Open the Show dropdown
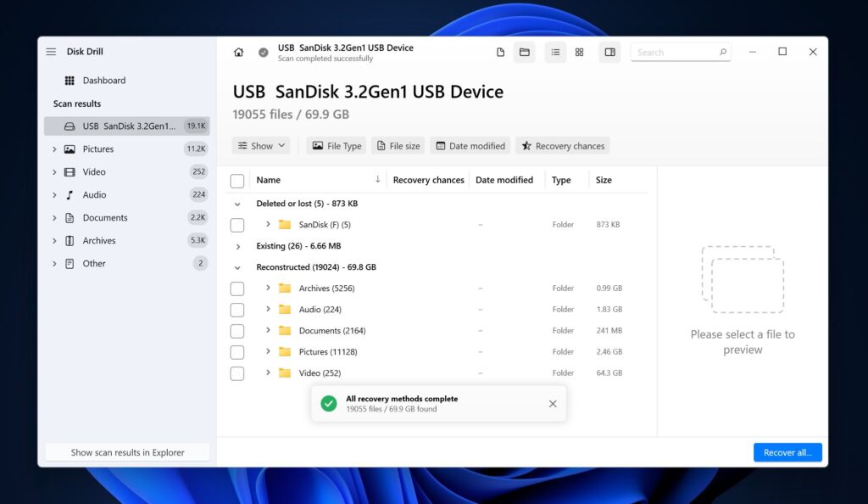 [x=260, y=145]
